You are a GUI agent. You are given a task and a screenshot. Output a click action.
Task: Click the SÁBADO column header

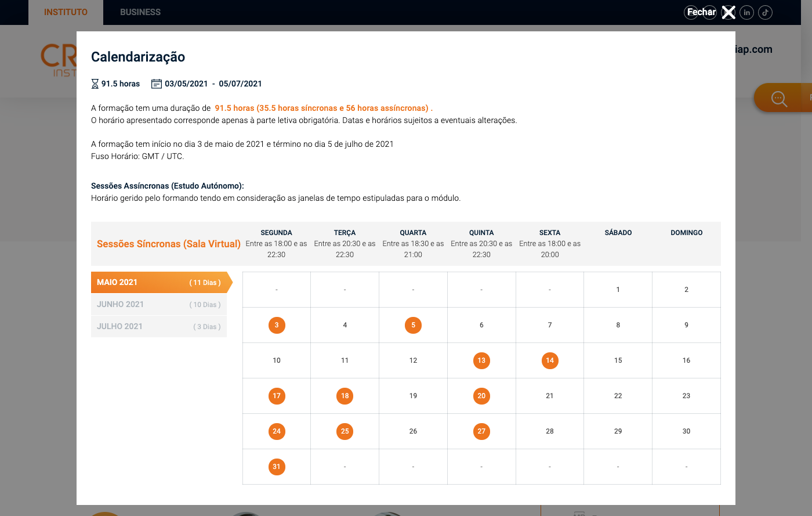[x=618, y=233]
